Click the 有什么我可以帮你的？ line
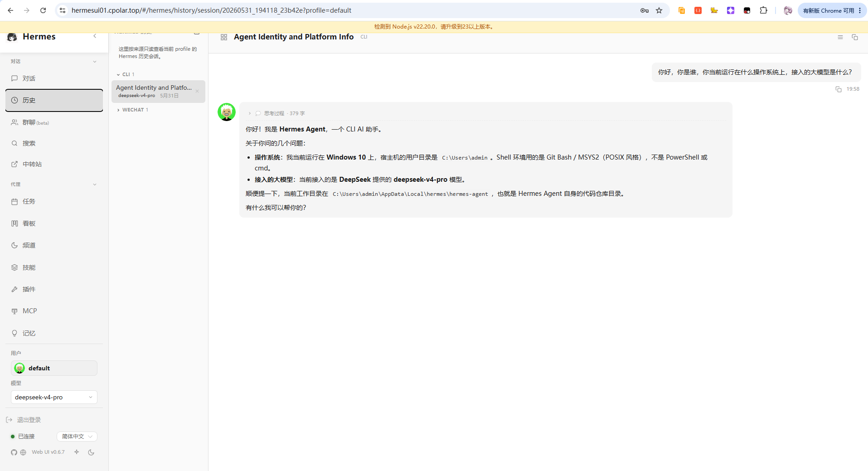Image resolution: width=868 pixels, height=471 pixels. point(276,208)
